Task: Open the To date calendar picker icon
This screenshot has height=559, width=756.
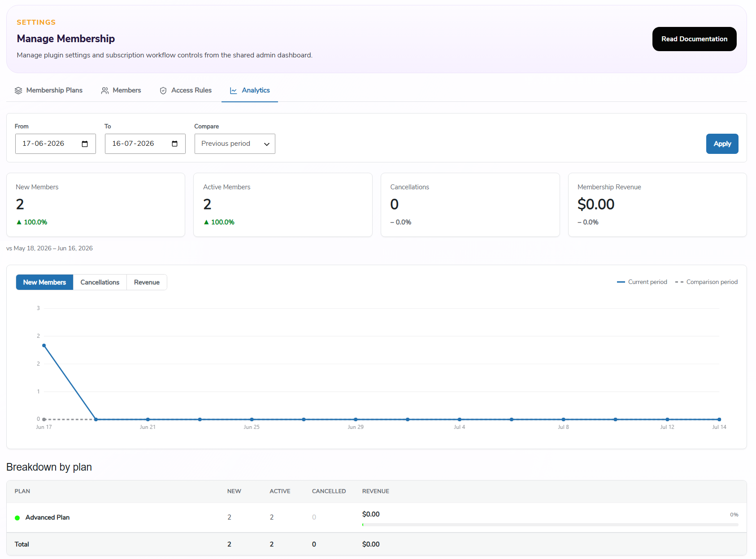Action: coord(174,144)
